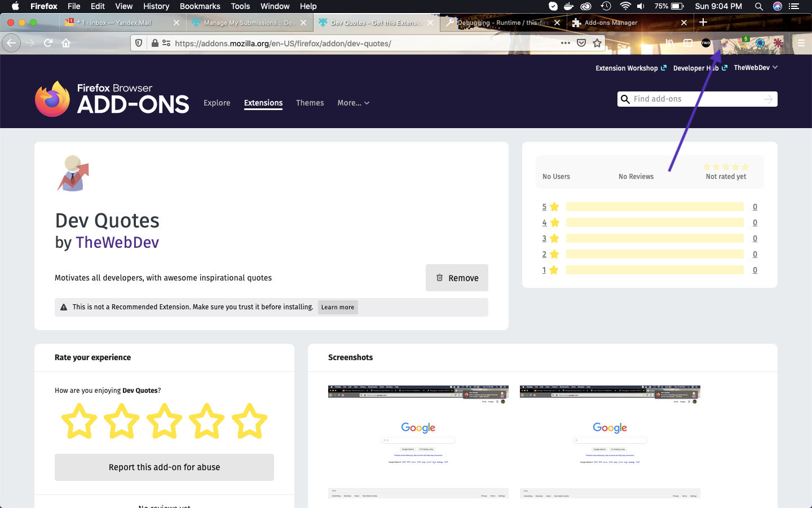Reload the current page

pyautogui.click(x=48, y=43)
